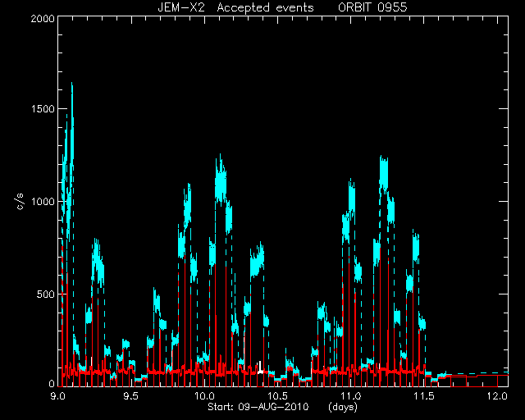Click the y-axis label '2000'

[x=43, y=18]
